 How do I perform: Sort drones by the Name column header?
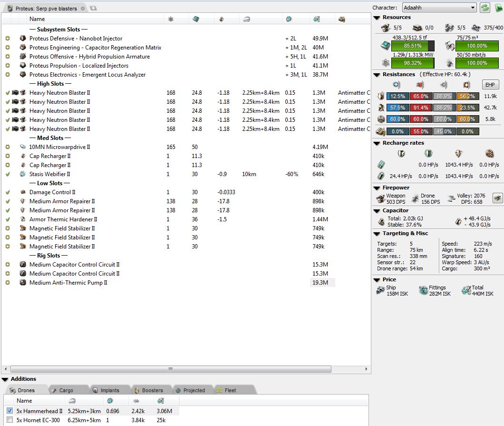pos(39,401)
